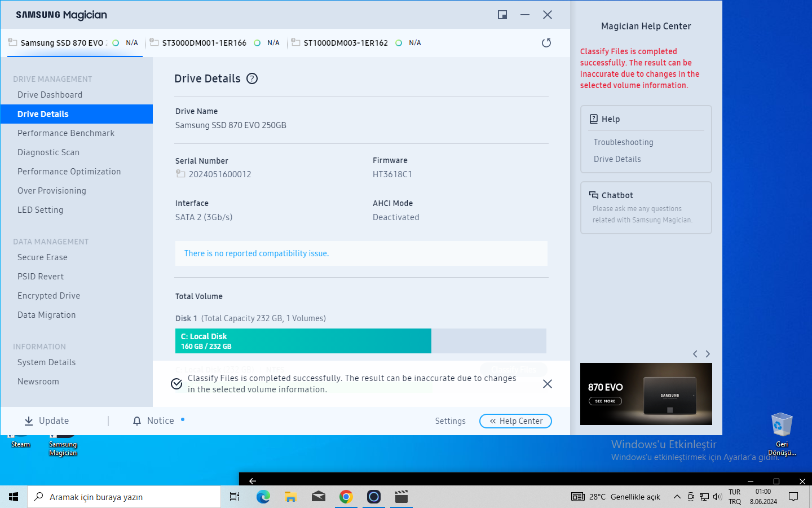Click the Update button
The image size is (812, 508).
click(x=47, y=421)
